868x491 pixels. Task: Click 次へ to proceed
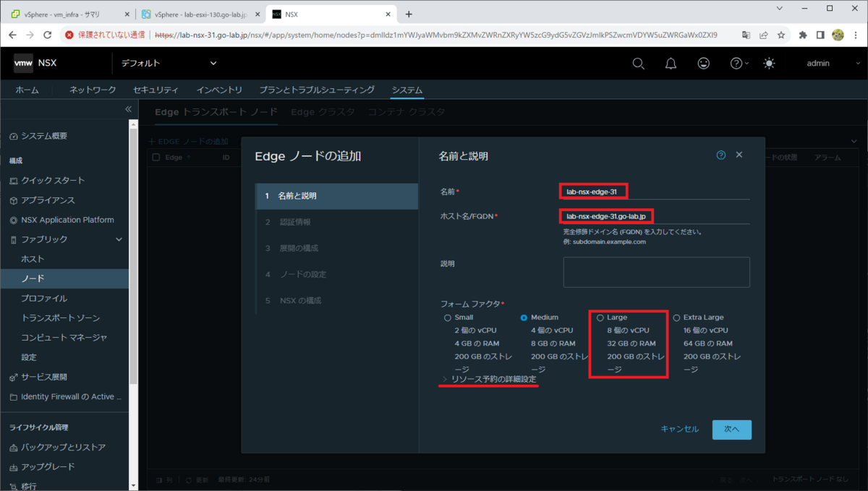(x=732, y=430)
